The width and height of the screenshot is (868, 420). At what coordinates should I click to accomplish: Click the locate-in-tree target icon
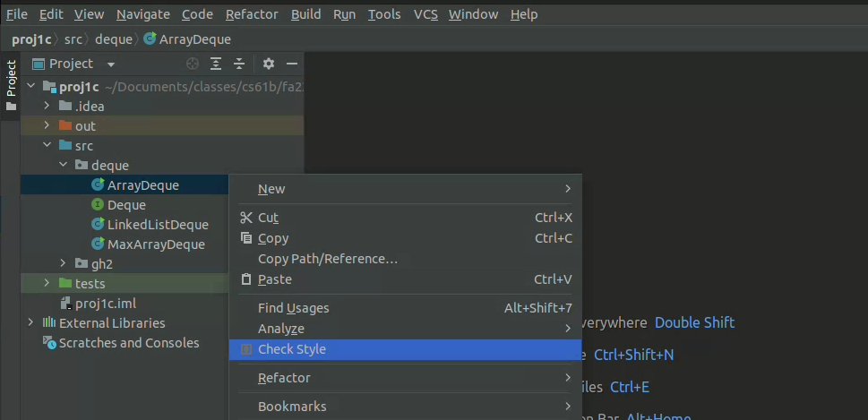click(x=192, y=64)
